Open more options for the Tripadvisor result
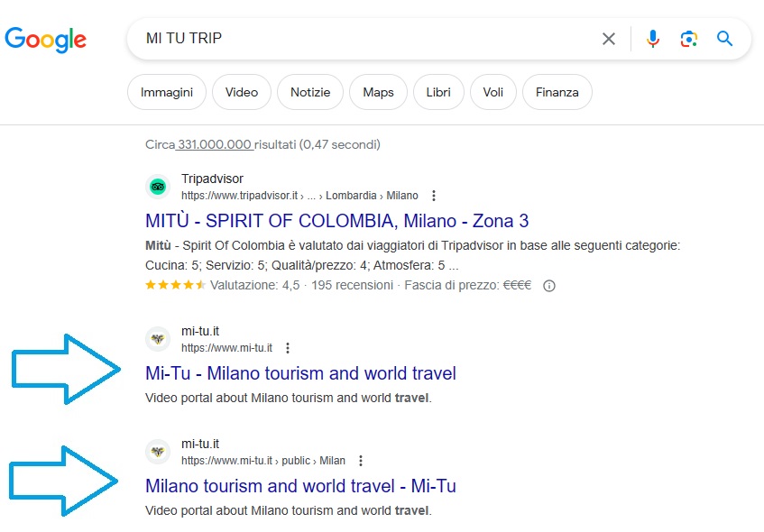 434,196
